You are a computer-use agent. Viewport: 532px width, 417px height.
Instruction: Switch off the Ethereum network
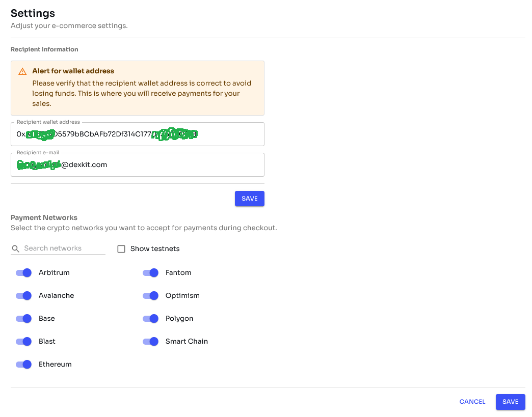point(24,365)
